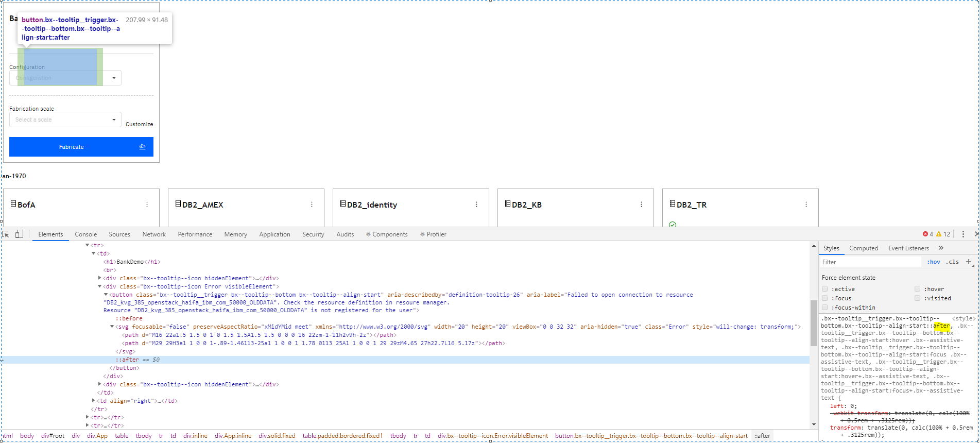Enable the :focus-within element state
Viewport: 980px width, 443px height.
[825, 308]
